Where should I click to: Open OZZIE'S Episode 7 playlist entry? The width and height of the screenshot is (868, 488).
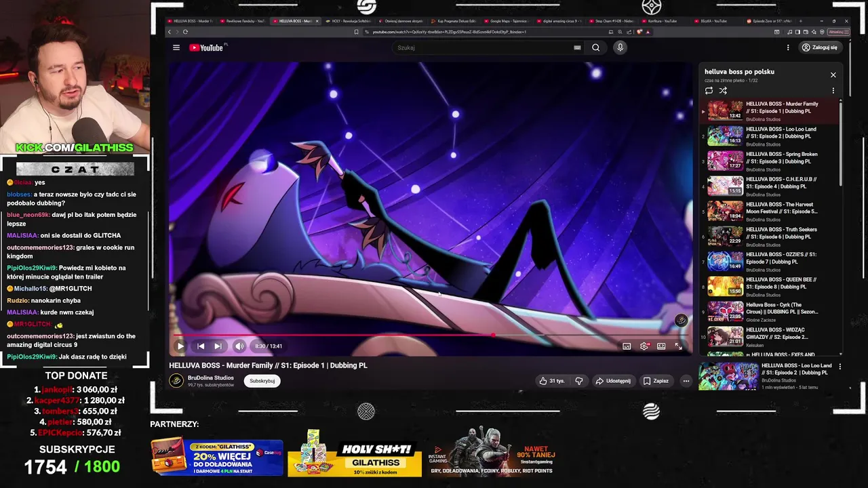(x=770, y=262)
